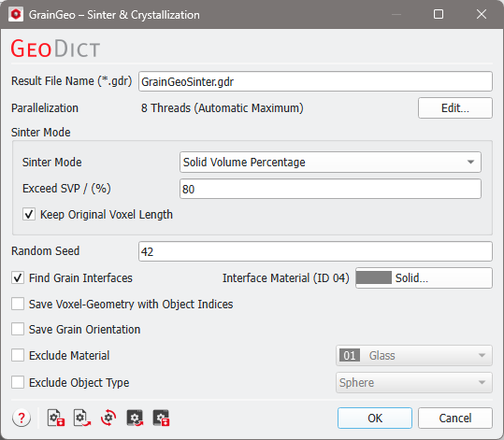Open the Sinter Mode dropdown
The width and height of the screenshot is (504, 440).
[x=330, y=163]
